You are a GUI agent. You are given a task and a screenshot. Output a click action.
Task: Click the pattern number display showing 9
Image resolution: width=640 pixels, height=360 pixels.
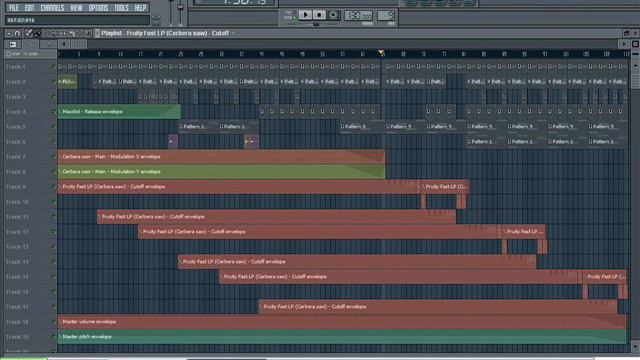coord(386,16)
